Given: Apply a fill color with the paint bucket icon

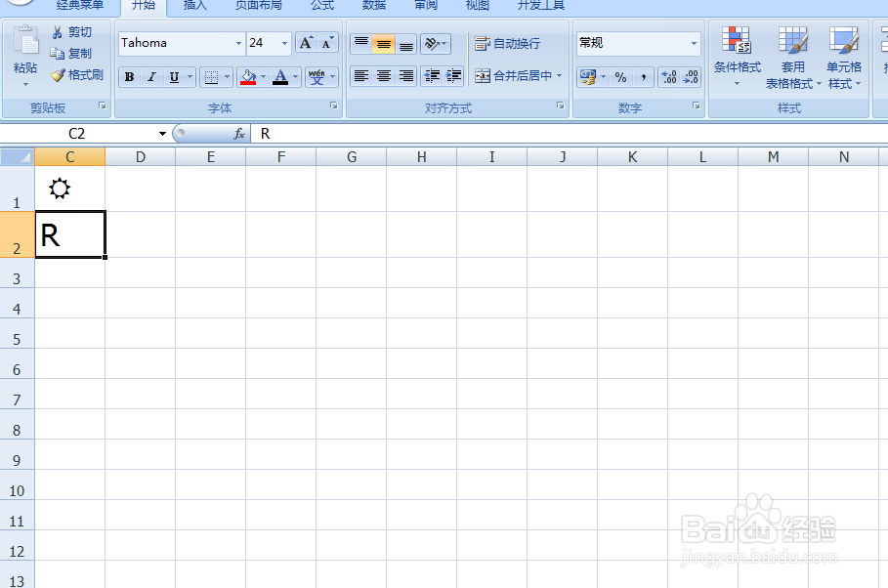Looking at the screenshot, I should click(246, 77).
